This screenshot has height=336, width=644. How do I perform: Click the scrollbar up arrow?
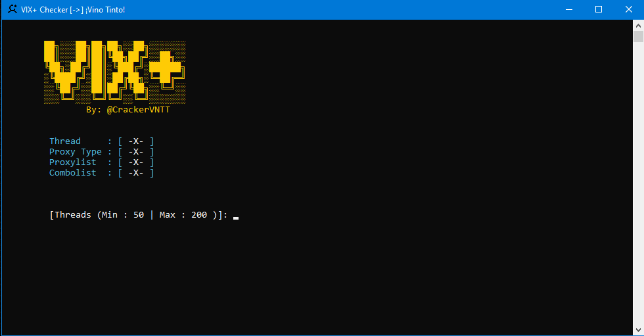click(638, 26)
